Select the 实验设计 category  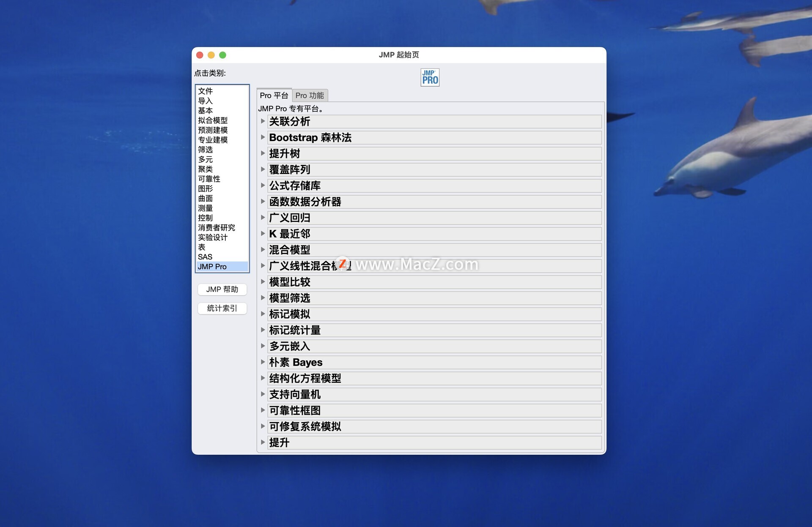pos(222,238)
